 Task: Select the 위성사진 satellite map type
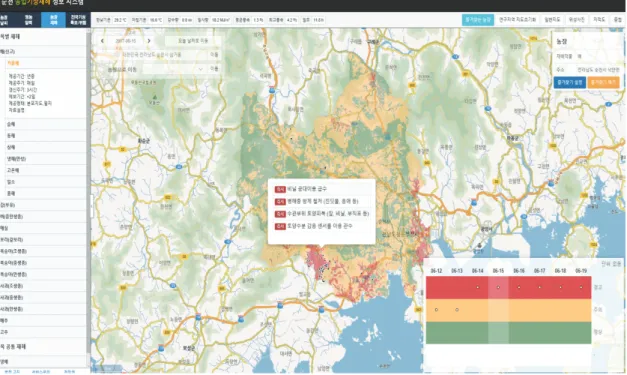coord(576,20)
